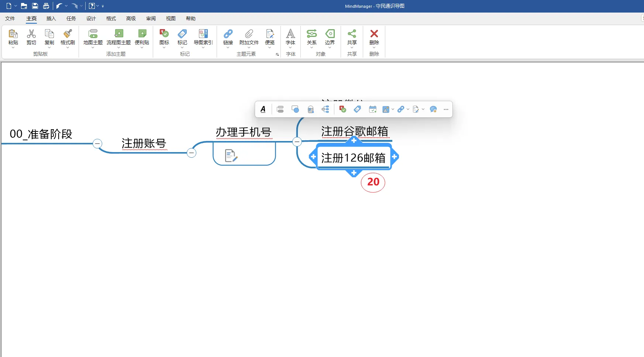Click the font format icon in floating toolbar
This screenshot has width=644, height=357.
point(263,109)
